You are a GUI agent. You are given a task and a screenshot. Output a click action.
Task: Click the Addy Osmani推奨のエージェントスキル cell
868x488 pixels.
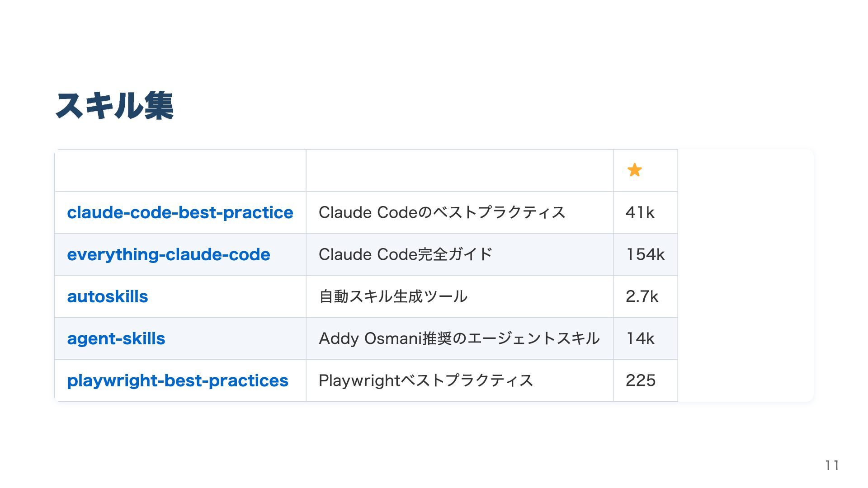pos(459,338)
